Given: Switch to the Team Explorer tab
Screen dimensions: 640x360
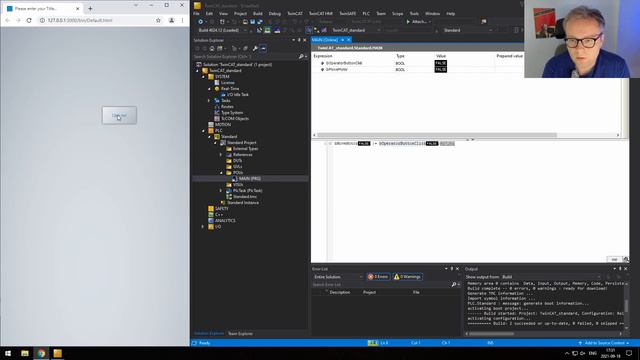Looking at the screenshot, I should coord(240,334).
